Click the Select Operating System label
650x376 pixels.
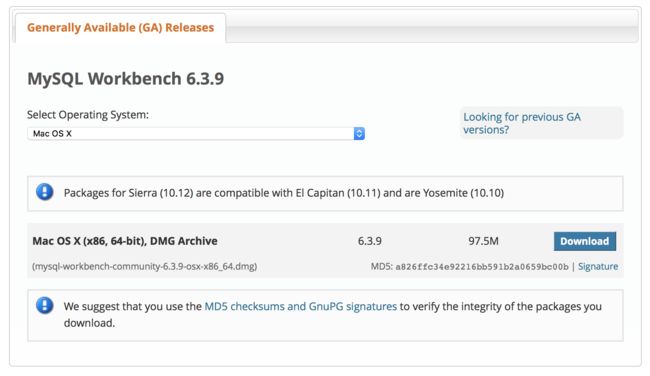(x=88, y=115)
